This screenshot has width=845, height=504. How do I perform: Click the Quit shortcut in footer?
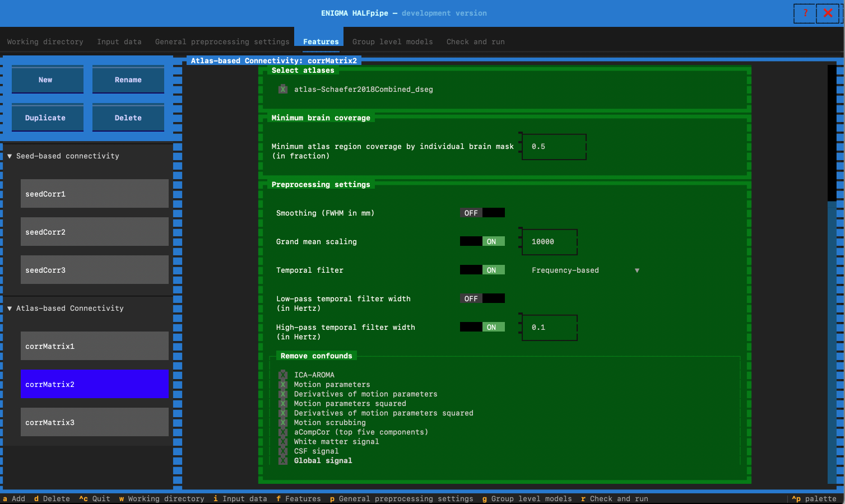coord(95,499)
